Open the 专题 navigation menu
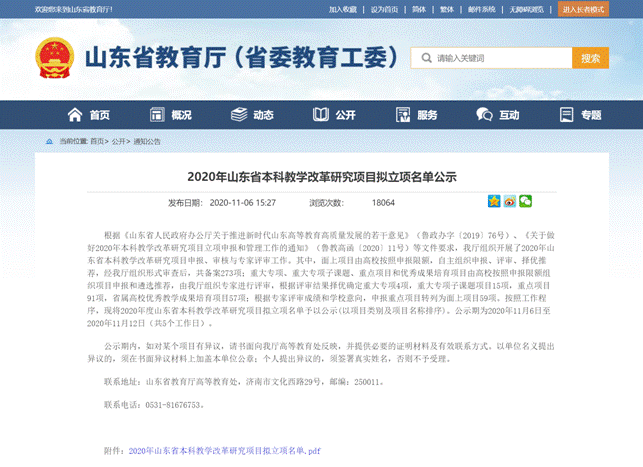The height and width of the screenshot is (467, 643). tap(580, 115)
